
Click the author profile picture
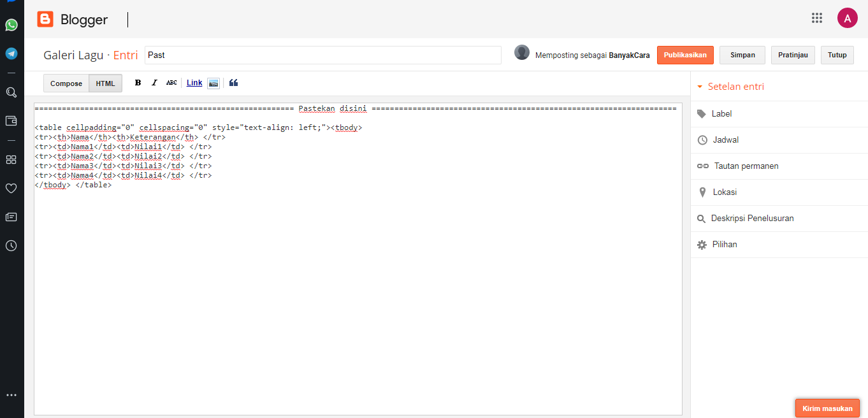(522, 52)
